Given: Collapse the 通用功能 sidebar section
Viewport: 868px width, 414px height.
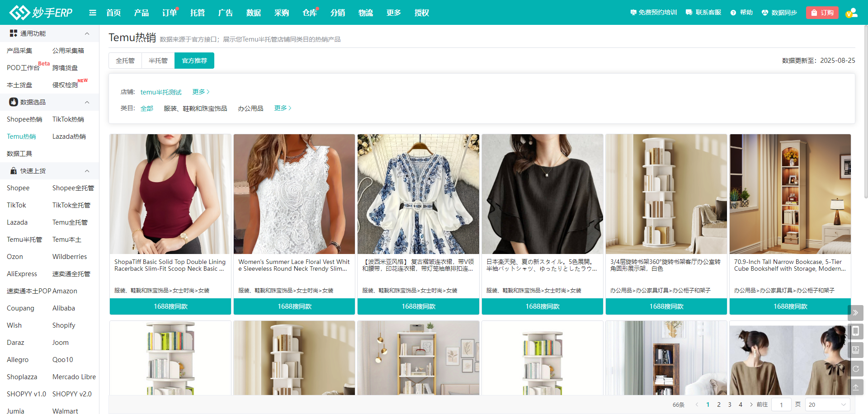Looking at the screenshot, I should [x=87, y=33].
